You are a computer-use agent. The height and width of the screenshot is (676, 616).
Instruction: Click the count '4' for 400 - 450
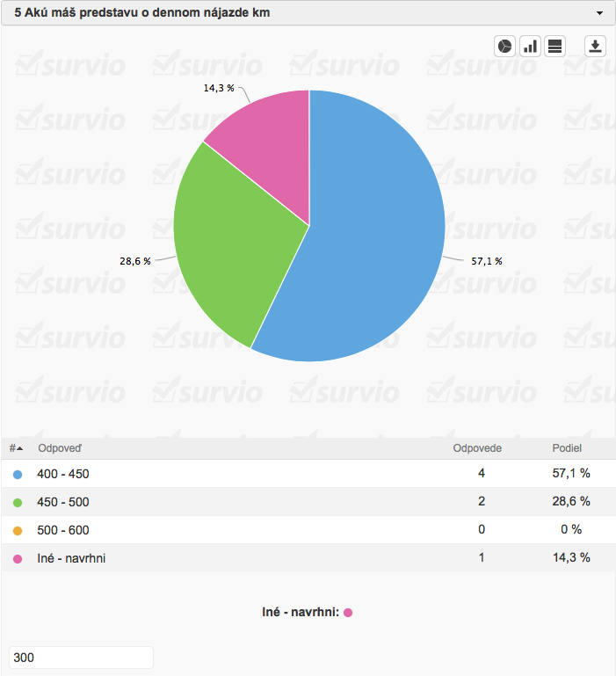482,473
